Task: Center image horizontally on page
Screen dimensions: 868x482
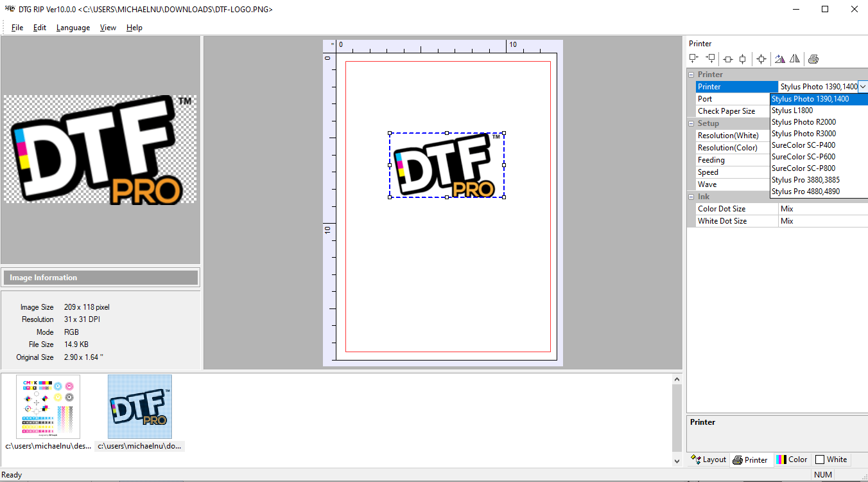Action: tap(727, 59)
